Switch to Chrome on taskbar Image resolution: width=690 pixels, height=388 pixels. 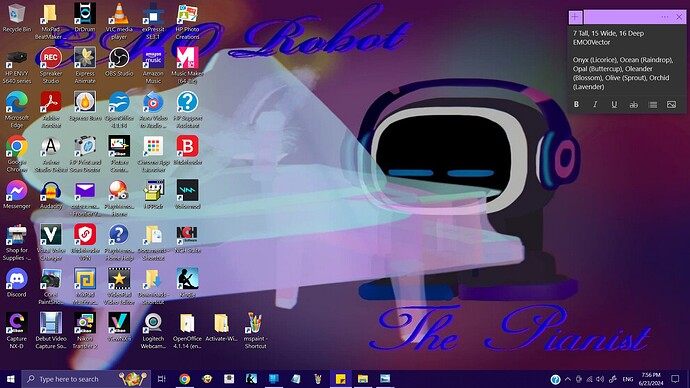pyautogui.click(x=184, y=379)
